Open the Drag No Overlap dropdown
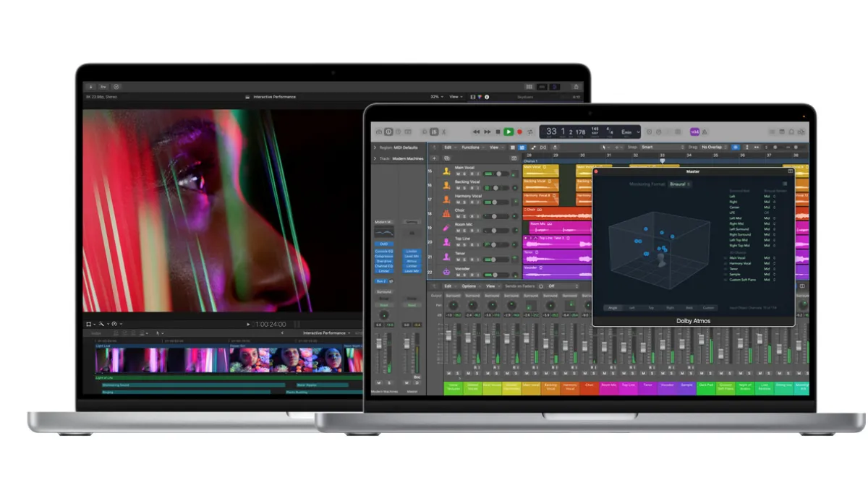Image resolution: width=868 pixels, height=488 pixels. (715, 147)
